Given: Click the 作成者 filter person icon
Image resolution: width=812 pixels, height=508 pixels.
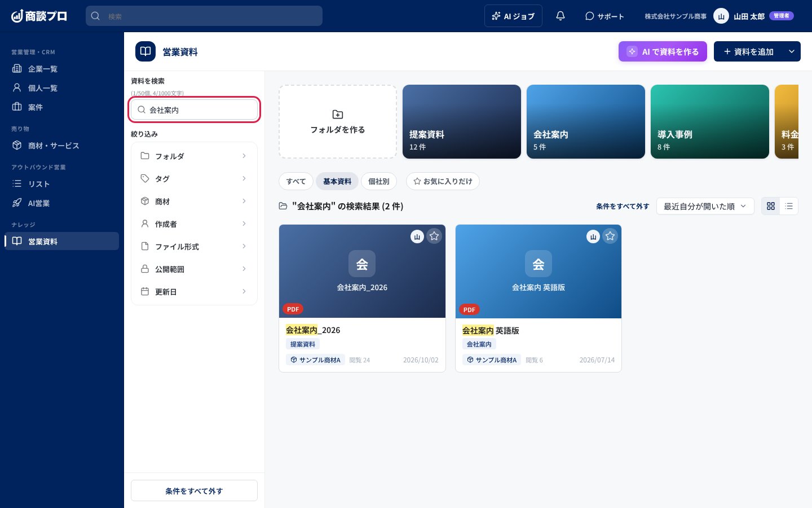Looking at the screenshot, I should point(145,224).
